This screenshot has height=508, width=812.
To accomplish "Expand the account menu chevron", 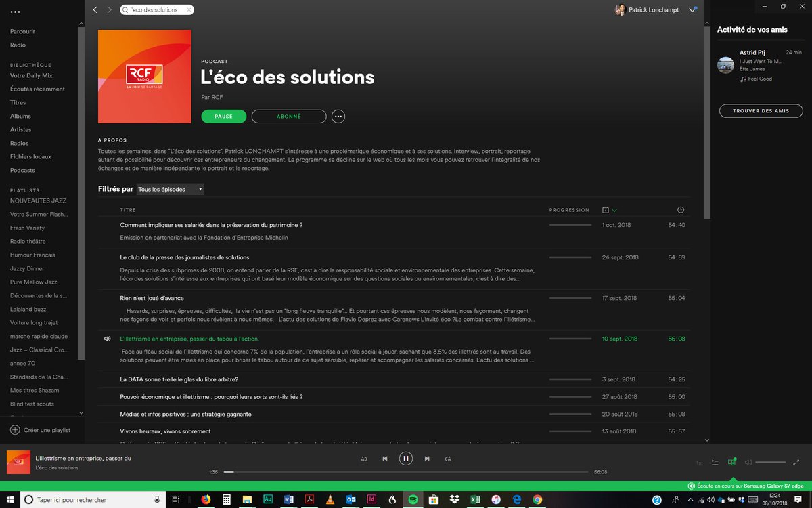I will [692, 10].
